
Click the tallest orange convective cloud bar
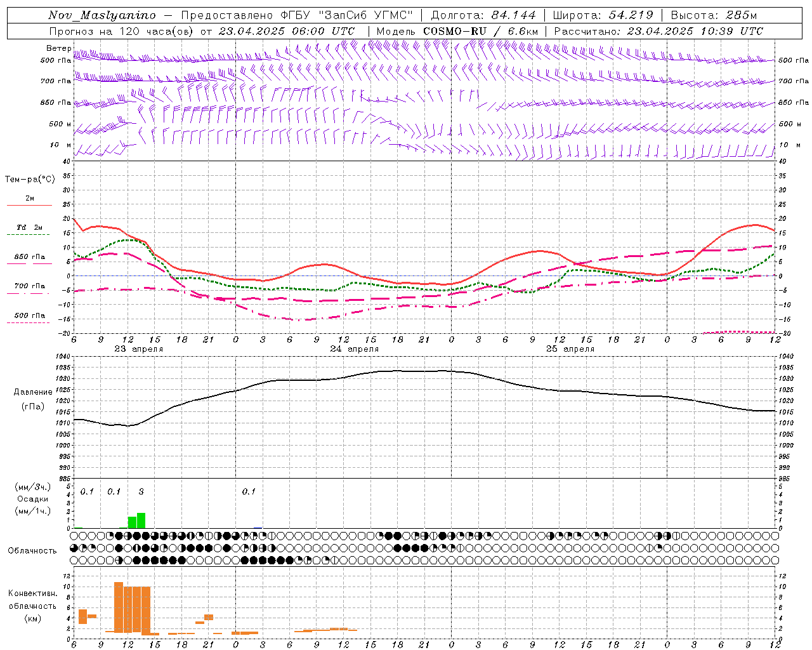click(119, 607)
